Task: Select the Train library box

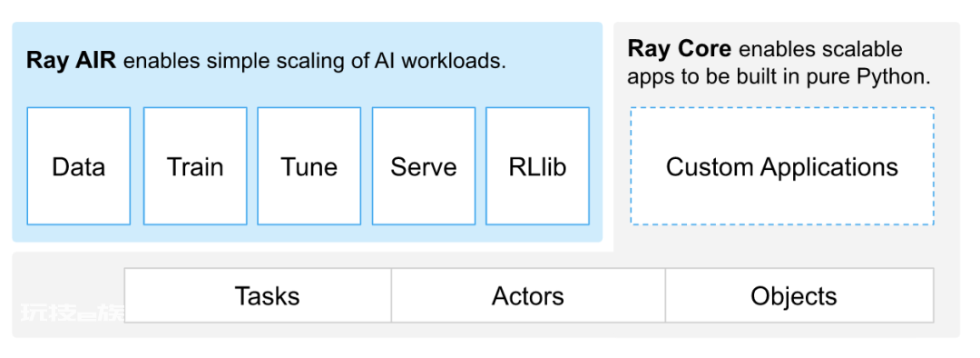Action: tap(195, 166)
